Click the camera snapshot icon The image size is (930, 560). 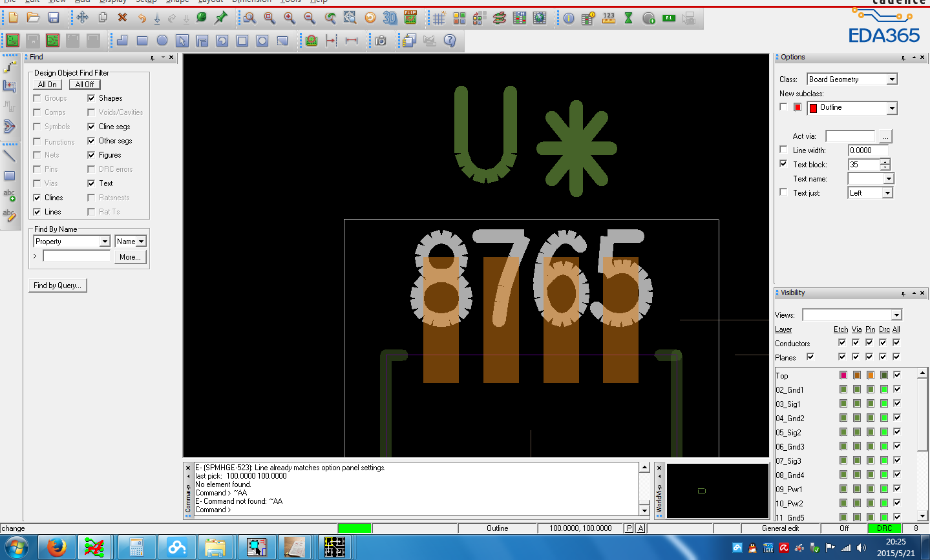(x=381, y=41)
